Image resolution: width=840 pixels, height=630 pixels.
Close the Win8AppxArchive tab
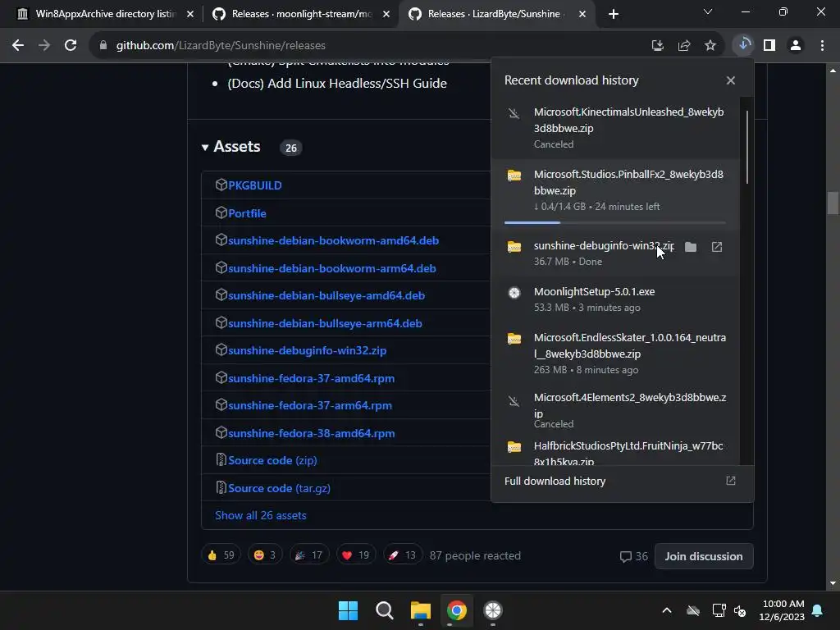[x=190, y=15]
